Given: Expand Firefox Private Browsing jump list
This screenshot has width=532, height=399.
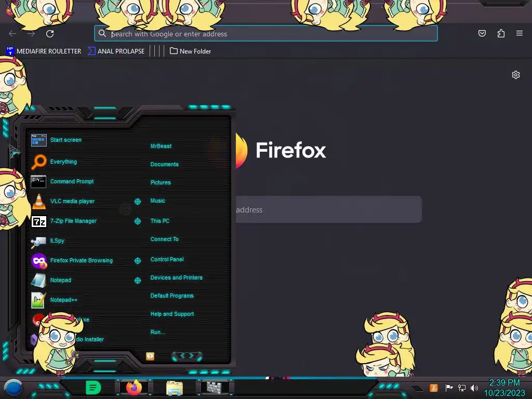Looking at the screenshot, I should click(x=137, y=261).
